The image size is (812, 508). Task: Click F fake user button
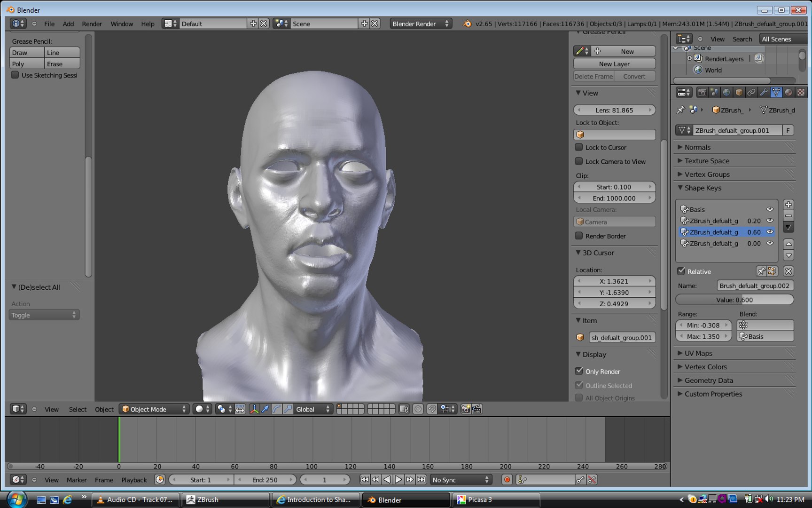coord(788,130)
